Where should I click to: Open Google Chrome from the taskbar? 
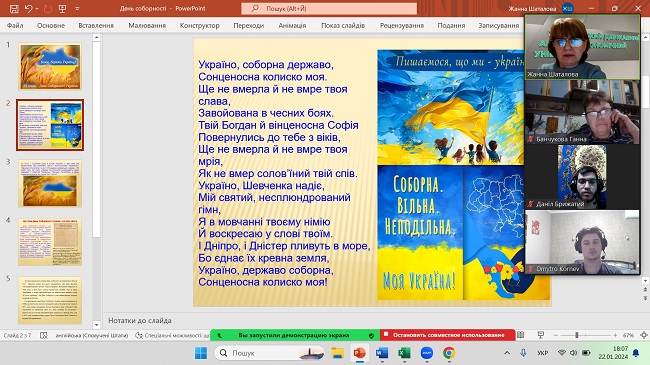click(x=449, y=353)
